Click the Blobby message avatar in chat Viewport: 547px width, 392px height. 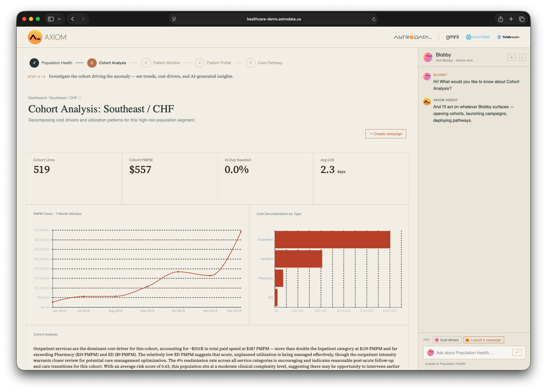tap(427, 77)
